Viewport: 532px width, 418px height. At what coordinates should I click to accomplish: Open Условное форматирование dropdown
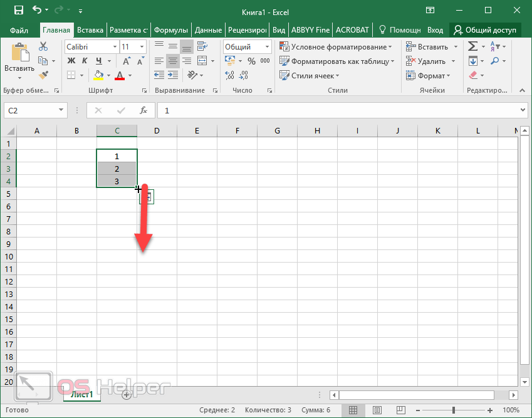tap(335, 47)
